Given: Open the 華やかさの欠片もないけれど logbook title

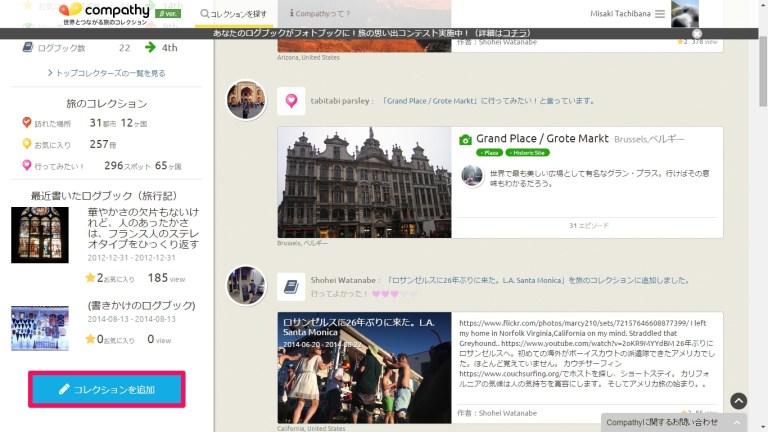Looking at the screenshot, I should pyautogui.click(x=144, y=228).
